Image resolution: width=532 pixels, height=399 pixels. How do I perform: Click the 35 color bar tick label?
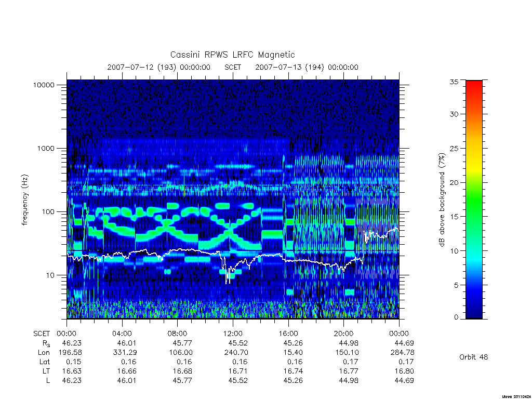click(x=454, y=82)
